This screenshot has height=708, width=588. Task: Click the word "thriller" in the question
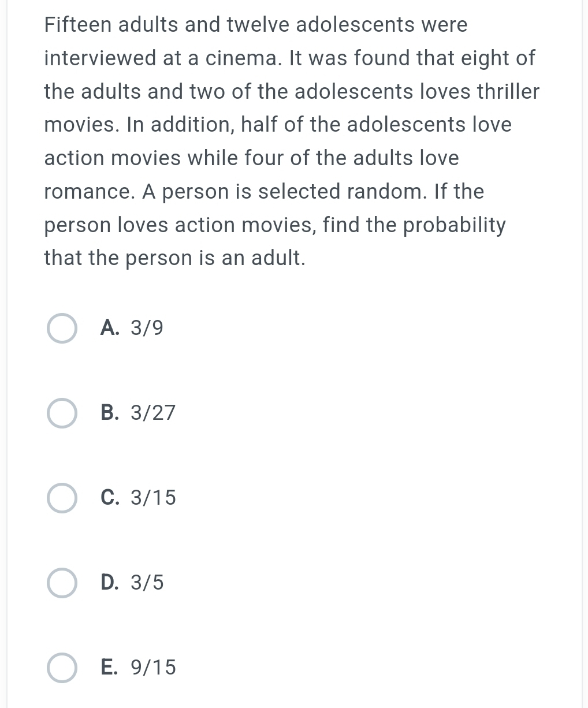508,91
